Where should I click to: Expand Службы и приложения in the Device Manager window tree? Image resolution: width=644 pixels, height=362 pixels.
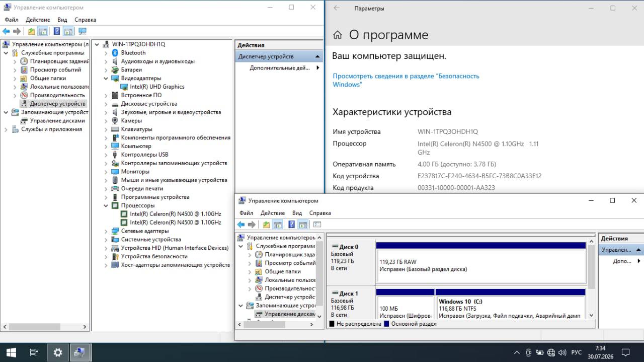click(x=6, y=129)
